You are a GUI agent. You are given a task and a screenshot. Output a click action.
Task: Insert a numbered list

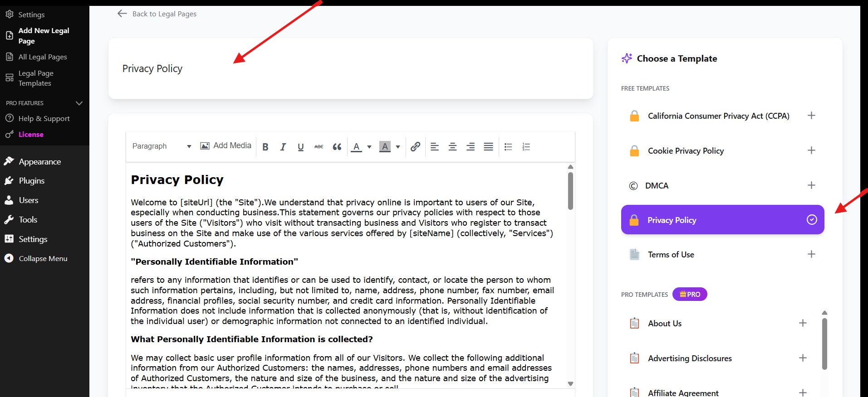pyautogui.click(x=526, y=146)
